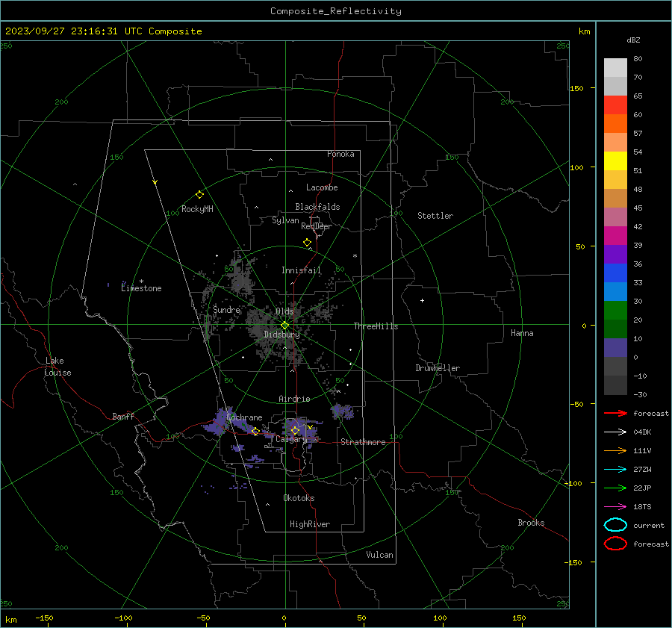Click the yellow diamond marker below RedDeer
This screenshot has width=672, height=628.
coord(308,243)
